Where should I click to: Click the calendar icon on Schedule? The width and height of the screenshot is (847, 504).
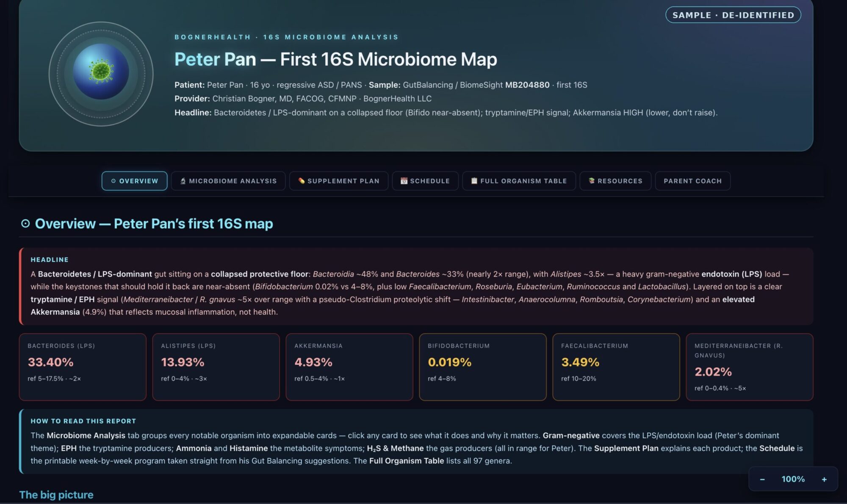(x=404, y=181)
